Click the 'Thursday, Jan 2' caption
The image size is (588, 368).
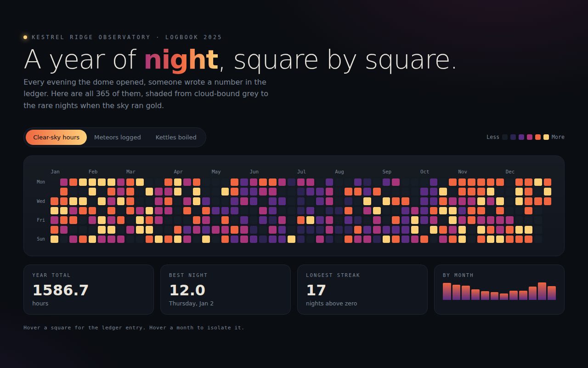tap(191, 304)
